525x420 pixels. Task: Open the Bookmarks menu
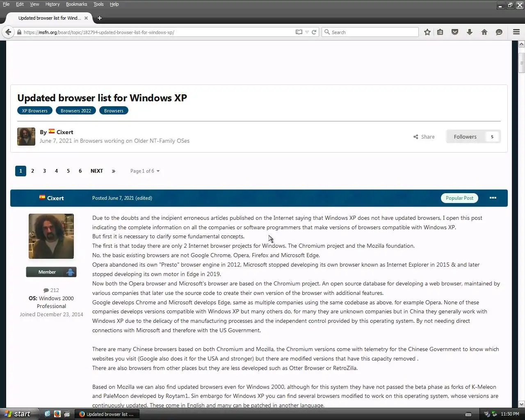(x=77, y=4)
